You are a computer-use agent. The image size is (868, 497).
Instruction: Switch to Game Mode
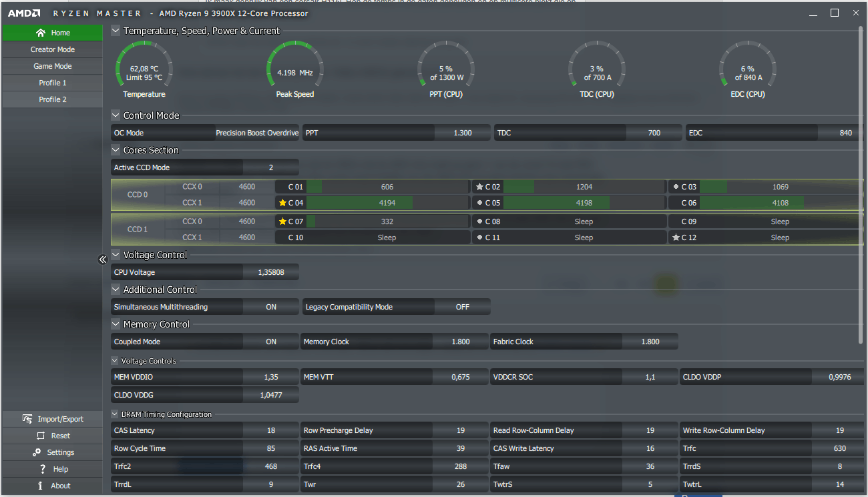[x=53, y=66]
